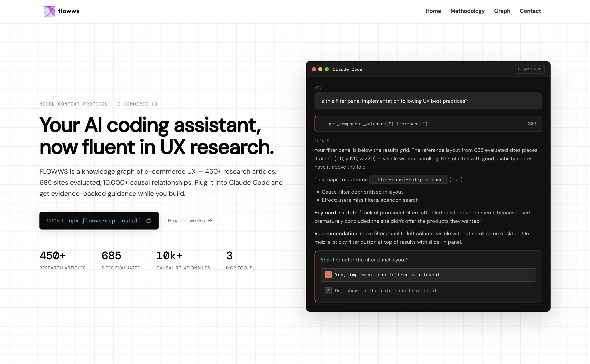590x364 pixels.
Task: Click the '685' sites evaluated stat
Action: [111, 255]
